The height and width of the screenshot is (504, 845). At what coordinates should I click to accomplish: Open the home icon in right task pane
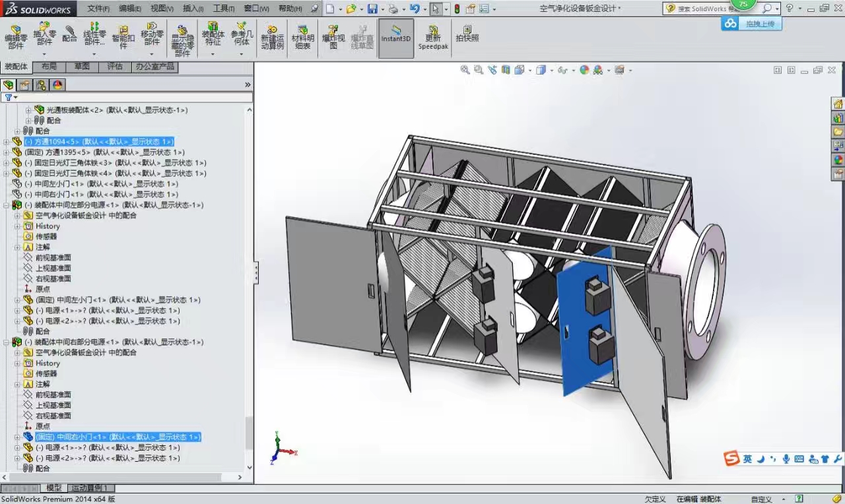click(x=838, y=104)
